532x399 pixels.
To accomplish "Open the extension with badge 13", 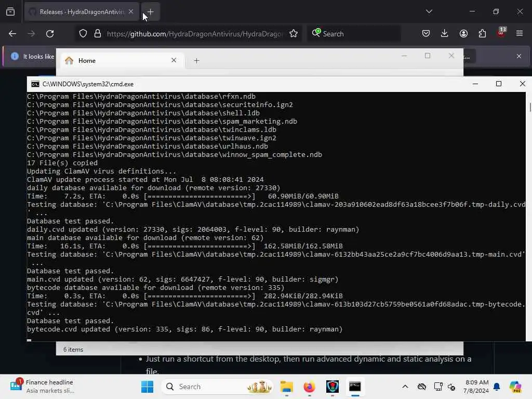I will coord(501,33).
